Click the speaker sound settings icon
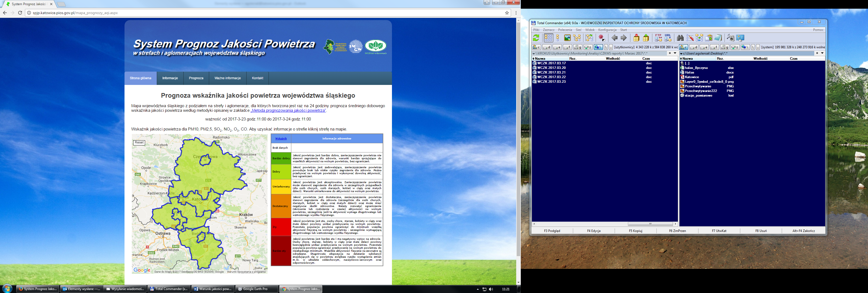Image resolution: width=868 pixels, height=293 pixels. pos(731,38)
